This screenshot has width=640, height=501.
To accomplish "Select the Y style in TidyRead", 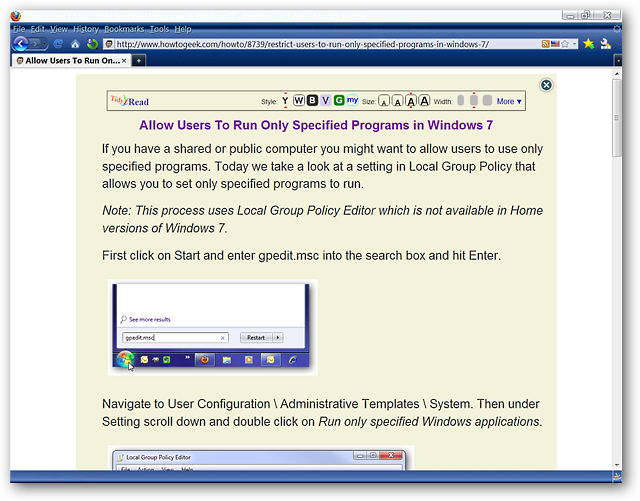I will tap(285, 100).
